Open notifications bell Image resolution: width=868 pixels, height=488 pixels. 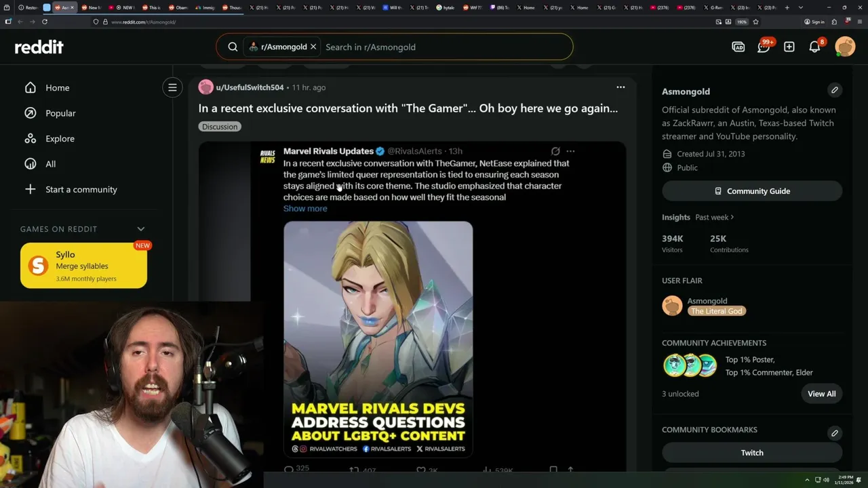(x=814, y=47)
